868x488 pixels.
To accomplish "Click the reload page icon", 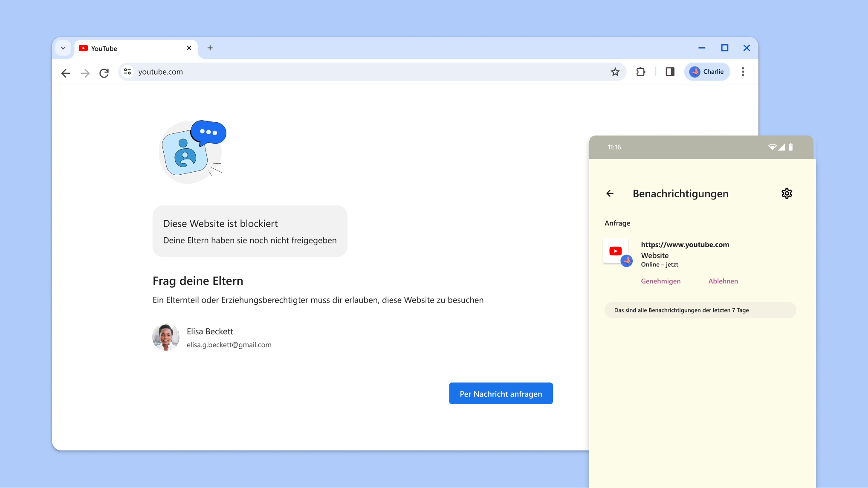I will (104, 72).
